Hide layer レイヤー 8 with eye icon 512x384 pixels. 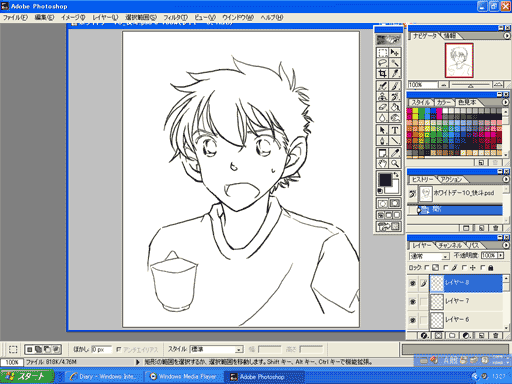(x=413, y=283)
